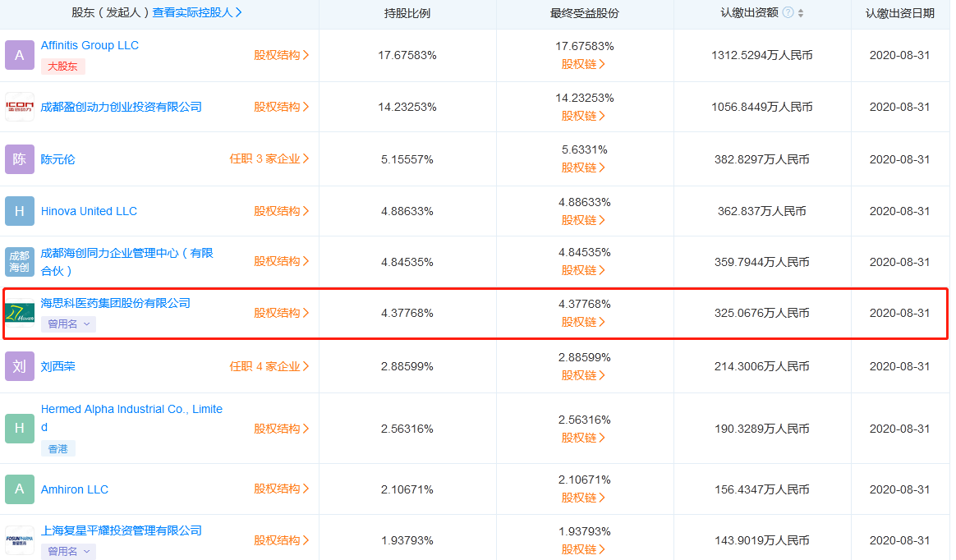Open 海思科医药集团股份有限公司 link
The width and height of the screenshot is (956, 560).
click(115, 304)
